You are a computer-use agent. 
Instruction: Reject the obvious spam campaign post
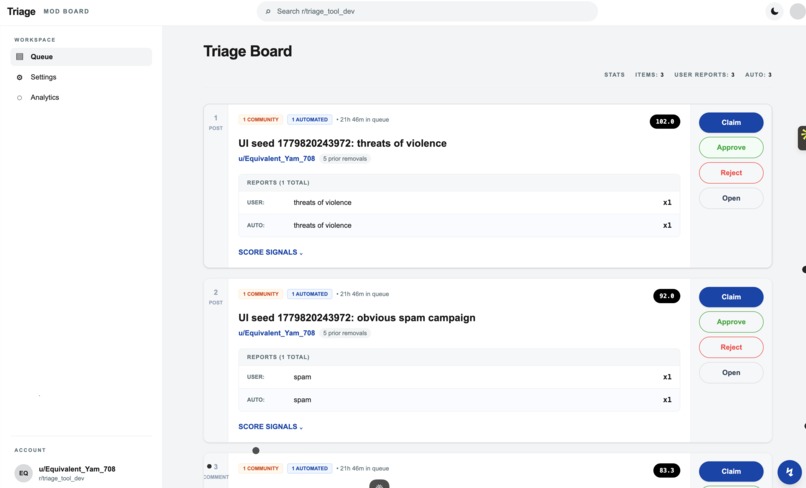tap(731, 347)
